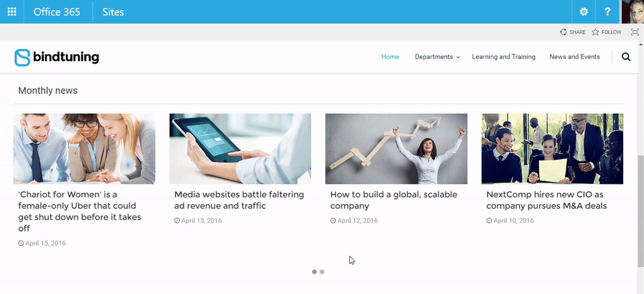This screenshot has height=294, width=644.
Task: Toggle the focus on content icon
Action: click(x=635, y=32)
